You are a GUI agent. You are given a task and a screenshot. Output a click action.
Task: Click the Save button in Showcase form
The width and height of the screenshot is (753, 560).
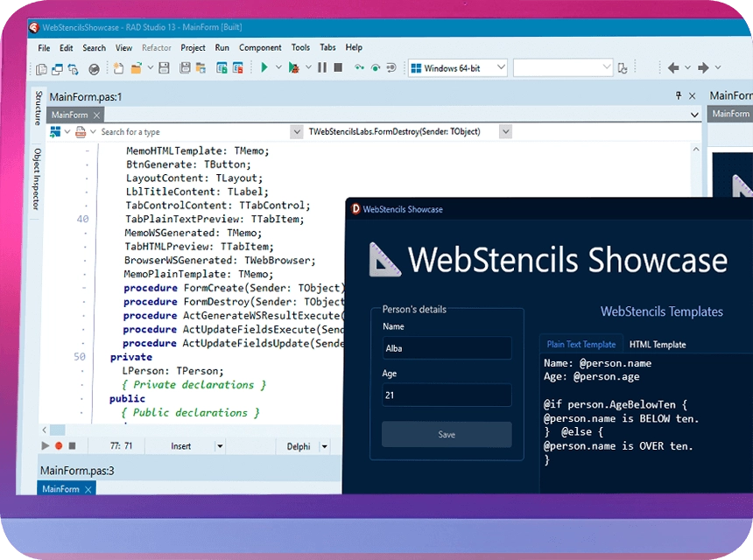tap(447, 434)
